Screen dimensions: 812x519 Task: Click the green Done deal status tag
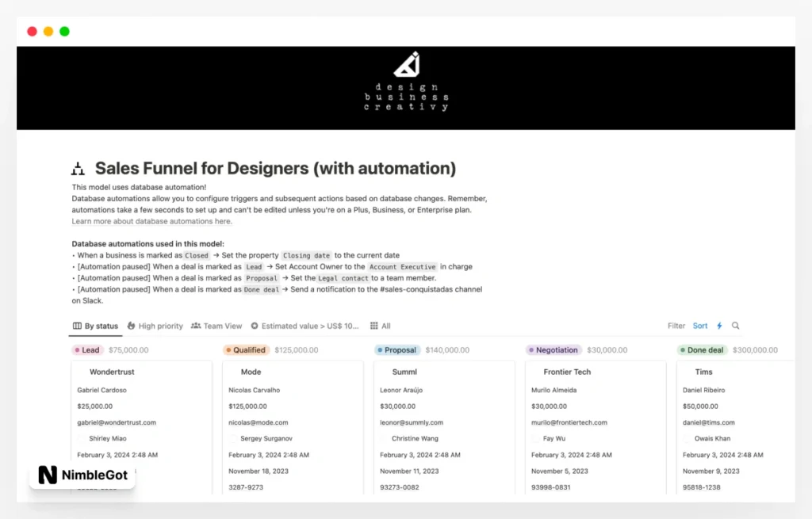(x=702, y=349)
